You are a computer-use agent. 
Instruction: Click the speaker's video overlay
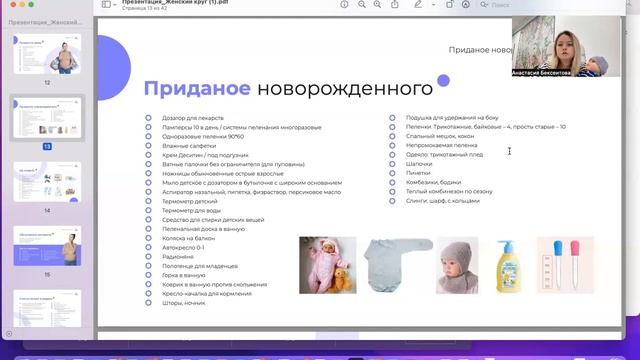tap(566, 46)
